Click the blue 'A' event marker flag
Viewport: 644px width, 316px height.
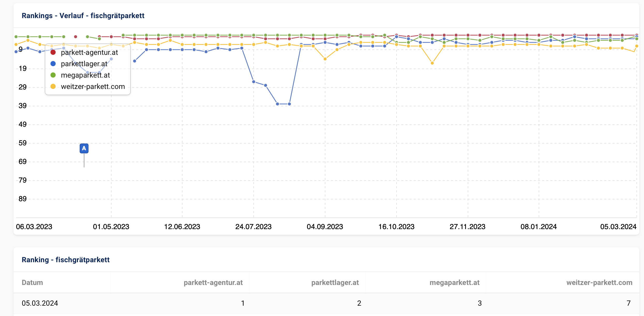84,148
